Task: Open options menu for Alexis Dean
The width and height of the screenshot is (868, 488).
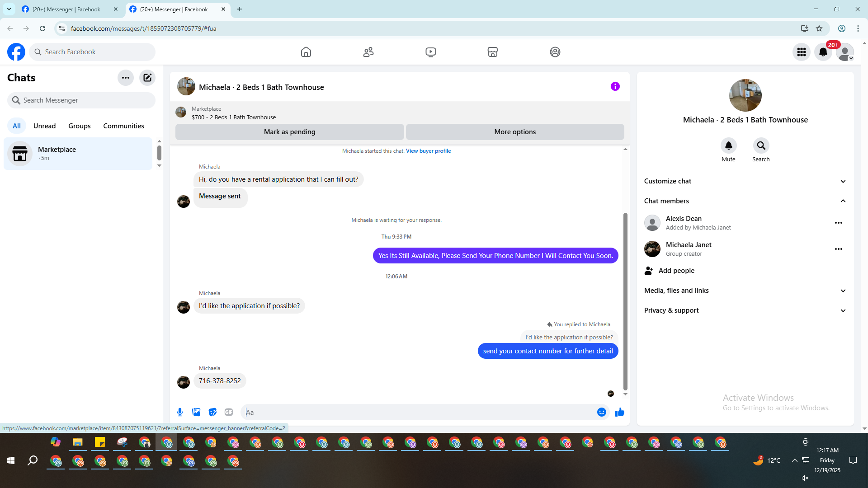Action: pos(838,223)
